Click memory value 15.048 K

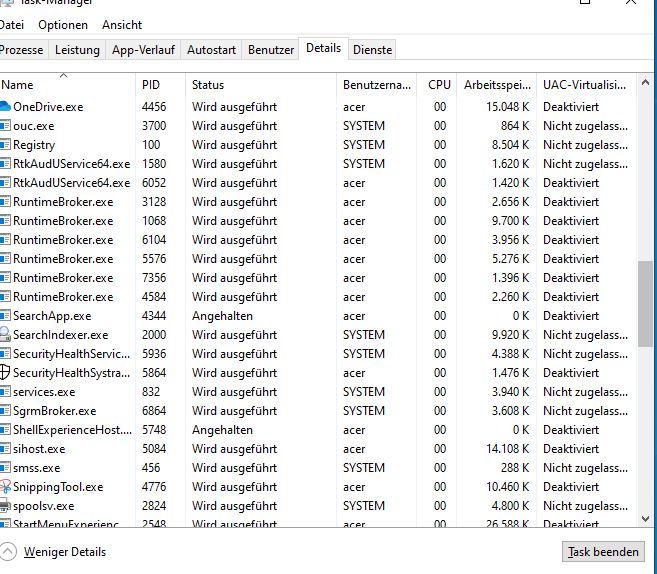click(507, 107)
